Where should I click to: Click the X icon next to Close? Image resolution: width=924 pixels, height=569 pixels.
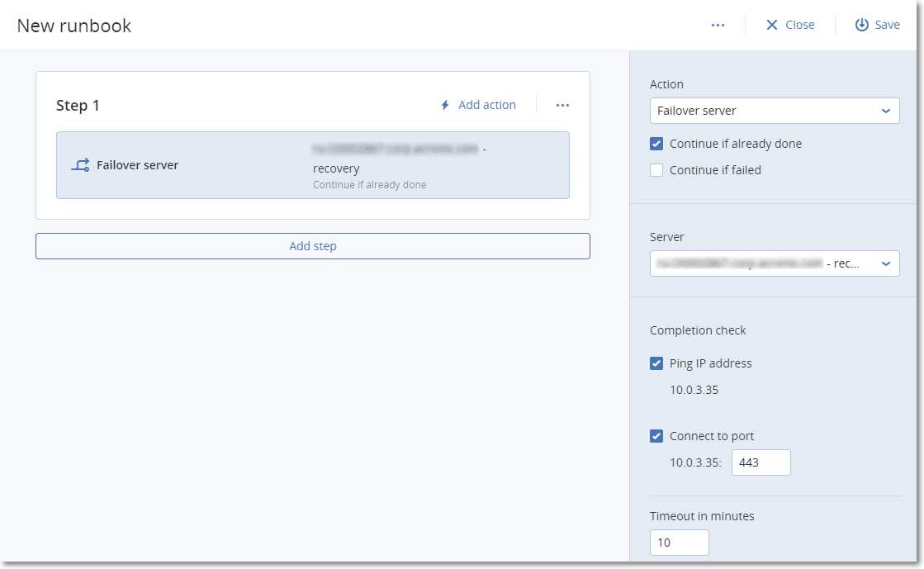pyautogui.click(x=770, y=25)
